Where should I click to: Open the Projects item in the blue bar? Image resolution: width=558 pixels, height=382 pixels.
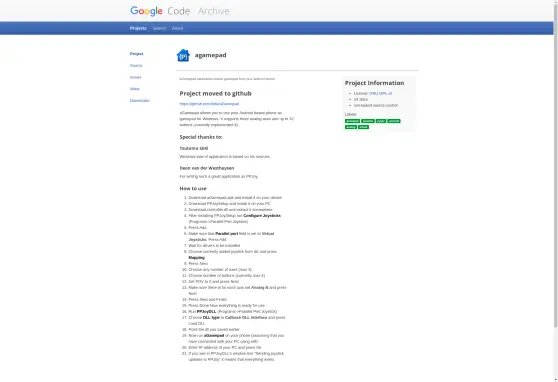[138, 28]
